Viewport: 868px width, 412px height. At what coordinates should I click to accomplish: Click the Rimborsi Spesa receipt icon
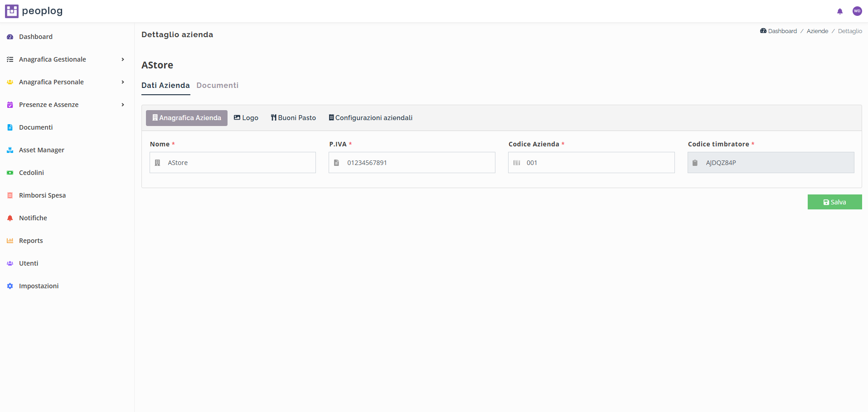(x=10, y=195)
